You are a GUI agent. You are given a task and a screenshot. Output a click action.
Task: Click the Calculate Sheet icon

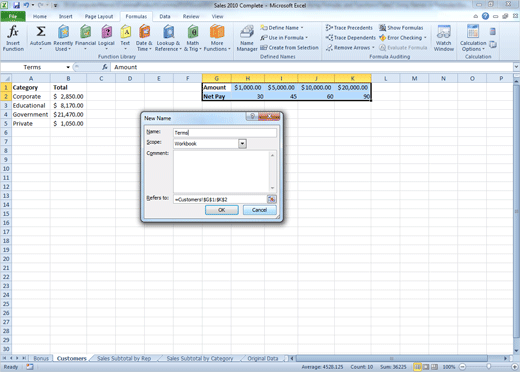coord(493,44)
